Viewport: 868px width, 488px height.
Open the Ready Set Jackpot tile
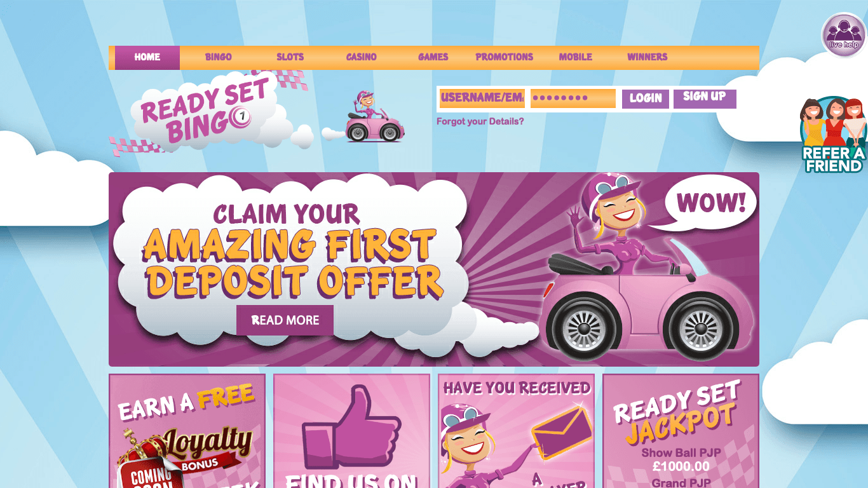click(x=681, y=431)
